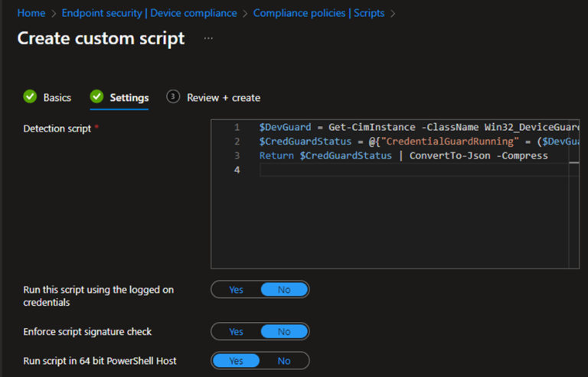Click the $DevGuard variable on line 1
Viewport: 588px width, 377px height.
tap(285, 127)
